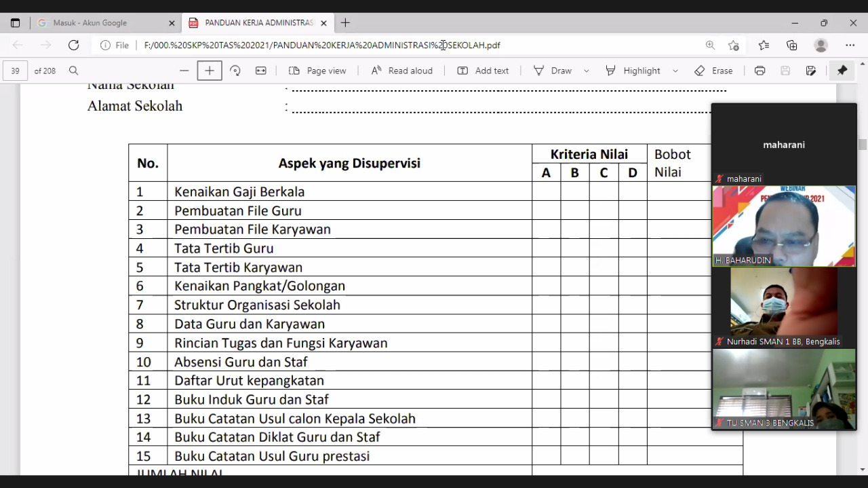Rotate the PDF page

tap(235, 71)
